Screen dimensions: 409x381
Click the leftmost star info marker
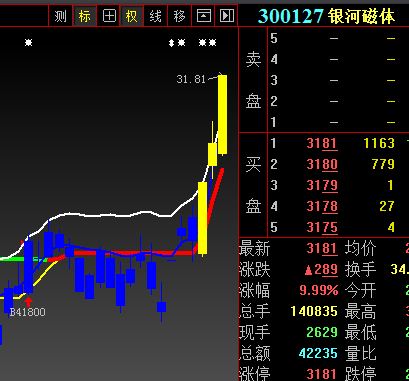(x=29, y=43)
